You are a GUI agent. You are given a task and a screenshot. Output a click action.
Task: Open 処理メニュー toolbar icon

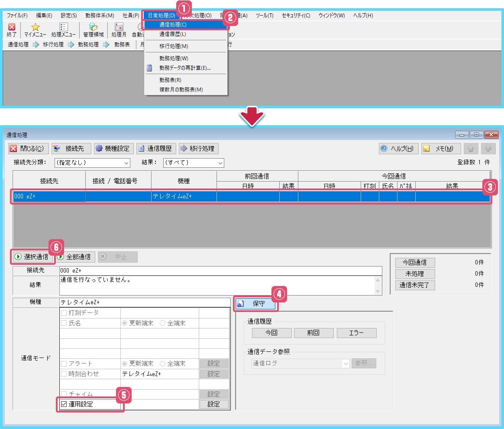(x=63, y=30)
